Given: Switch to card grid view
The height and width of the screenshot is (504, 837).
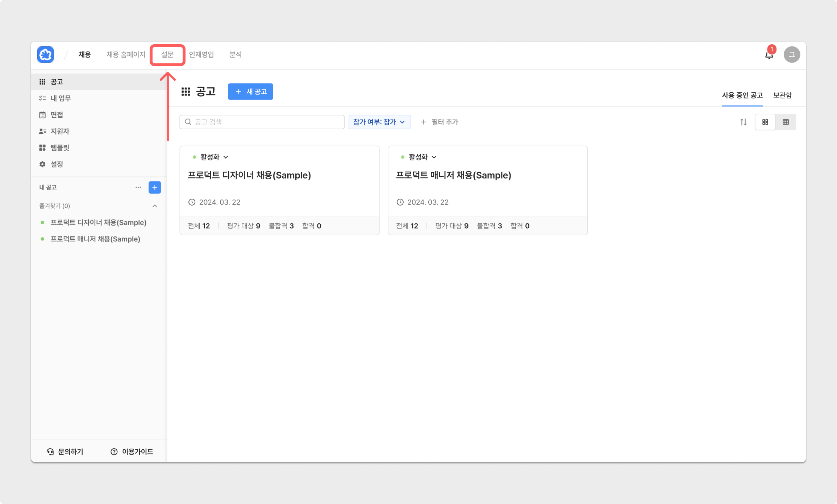Looking at the screenshot, I should pyautogui.click(x=765, y=122).
